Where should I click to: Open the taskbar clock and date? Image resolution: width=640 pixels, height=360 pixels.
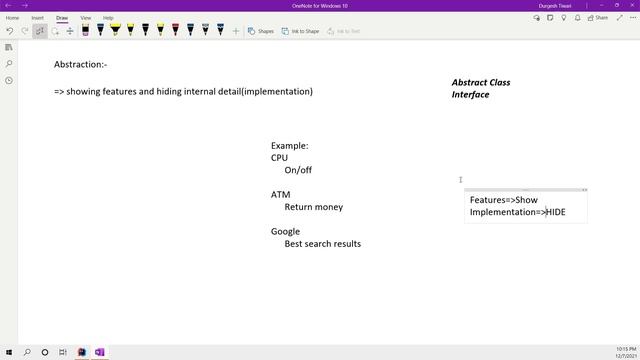(626, 353)
